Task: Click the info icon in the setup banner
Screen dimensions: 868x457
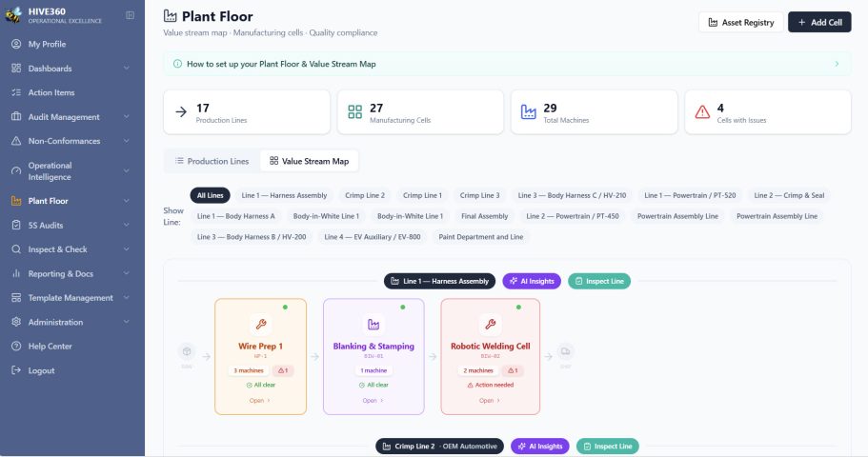Action: coord(177,64)
